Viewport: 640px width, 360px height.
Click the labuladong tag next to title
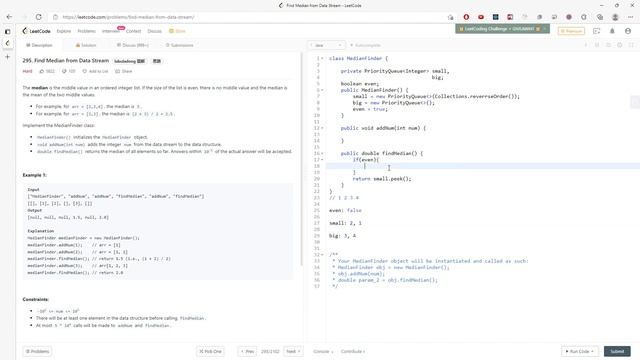pyautogui.click(x=129, y=61)
